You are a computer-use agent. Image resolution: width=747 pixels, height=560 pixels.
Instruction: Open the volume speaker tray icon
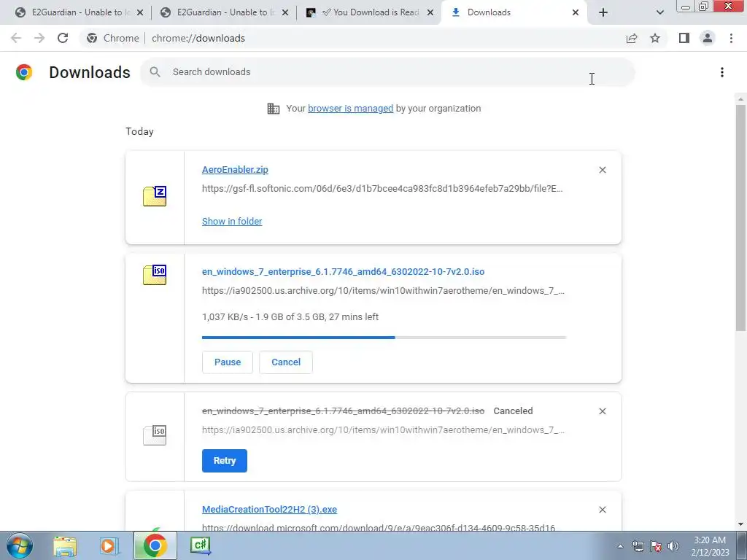[x=673, y=547]
